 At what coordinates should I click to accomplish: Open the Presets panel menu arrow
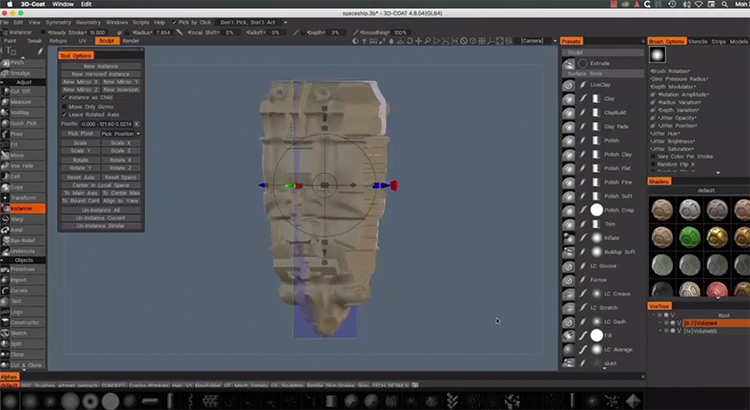pyautogui.click(x=643, y=42)
